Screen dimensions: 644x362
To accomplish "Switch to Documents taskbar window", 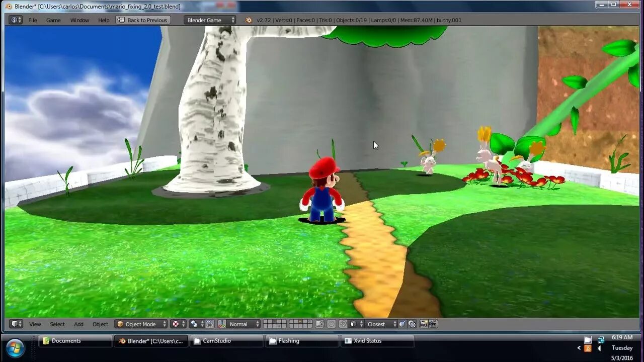I will coord(75,341).
